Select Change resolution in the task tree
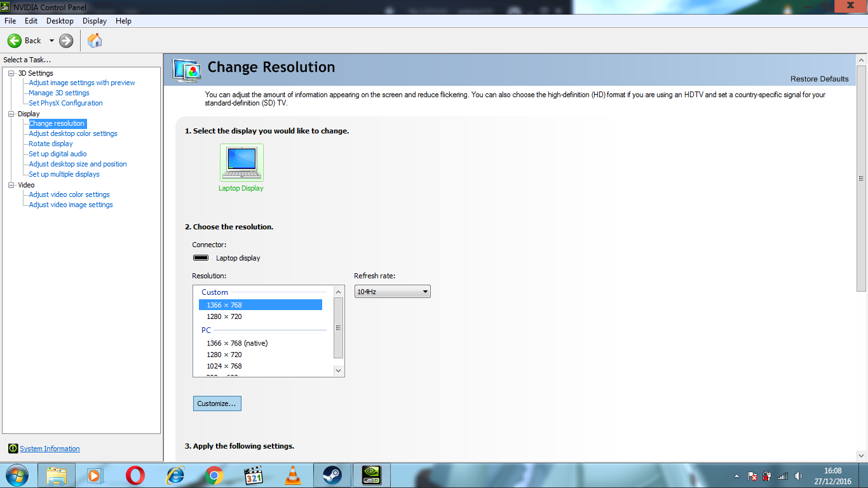868x488 pixels. click(57, 123)
